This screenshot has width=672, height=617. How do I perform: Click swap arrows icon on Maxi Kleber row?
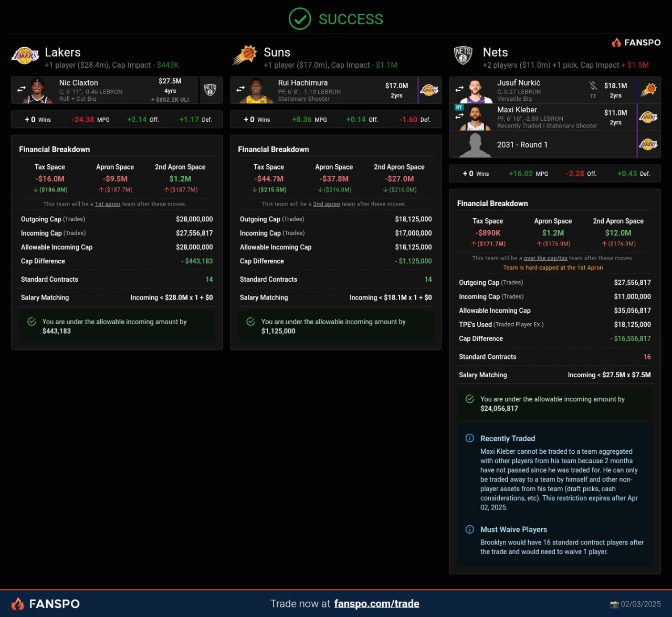point(459,115)
